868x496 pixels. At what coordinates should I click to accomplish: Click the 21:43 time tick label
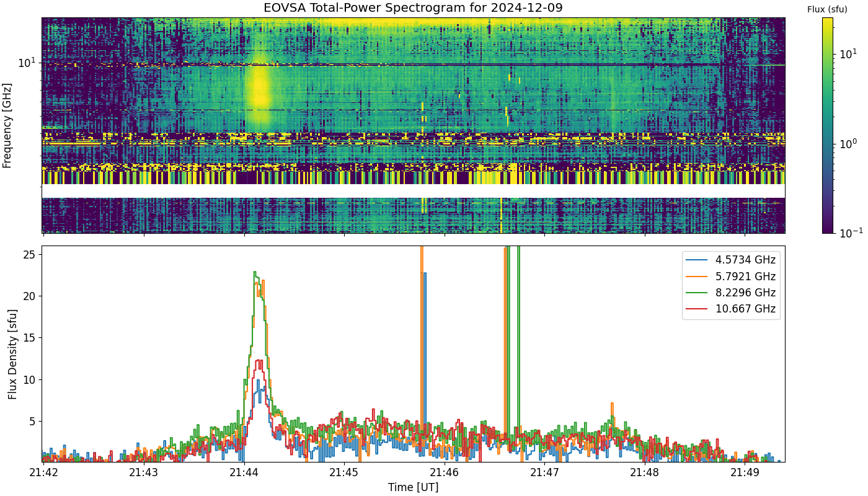pos(144,472)
